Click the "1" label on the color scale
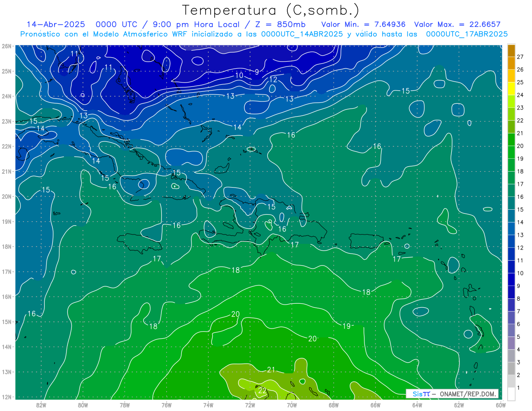 pyautogui.click(x=518, y=388)
